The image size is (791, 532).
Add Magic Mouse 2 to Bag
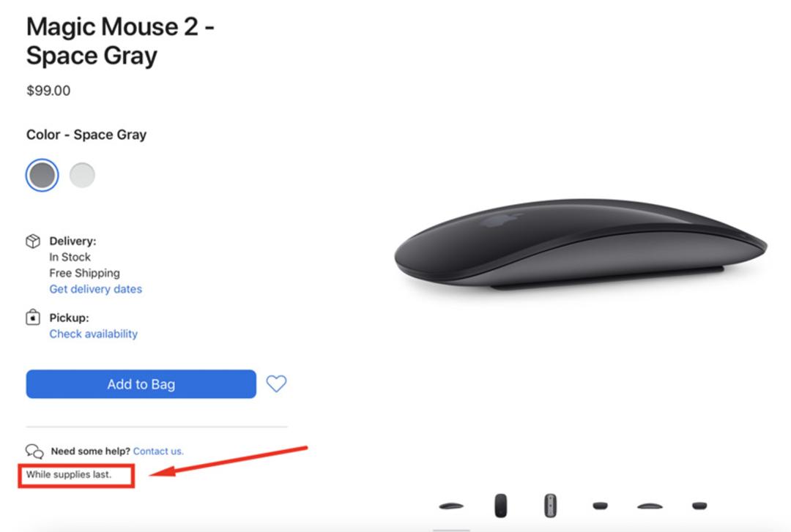141,384
